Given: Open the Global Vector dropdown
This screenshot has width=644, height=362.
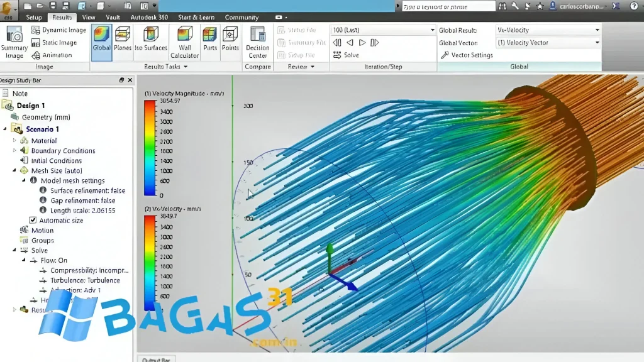Looking at the screenshot, I should click(548, 42).
